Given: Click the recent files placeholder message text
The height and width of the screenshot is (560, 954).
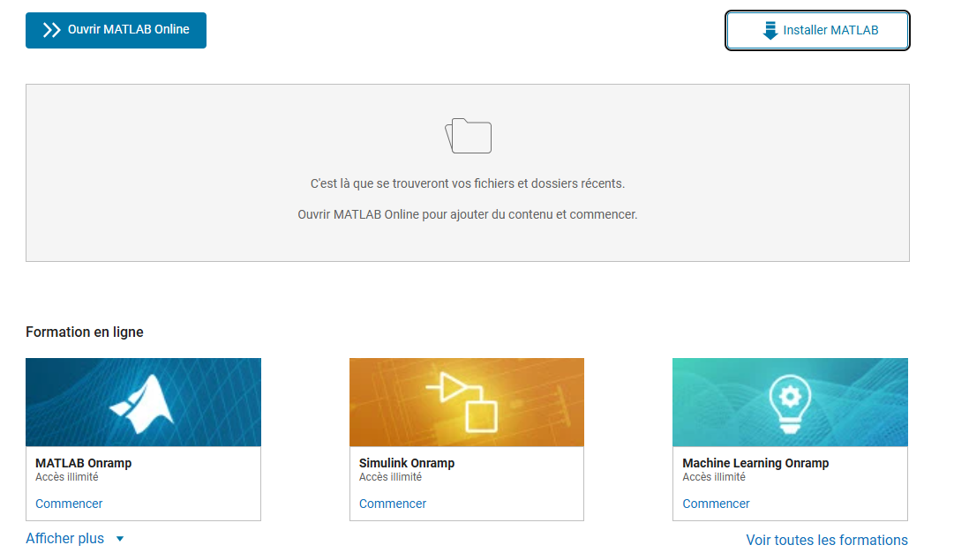Looking at the screenshot, I should [468, 184].
